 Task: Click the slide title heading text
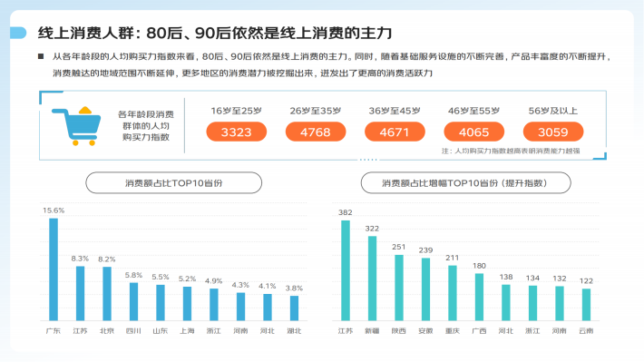215,33
